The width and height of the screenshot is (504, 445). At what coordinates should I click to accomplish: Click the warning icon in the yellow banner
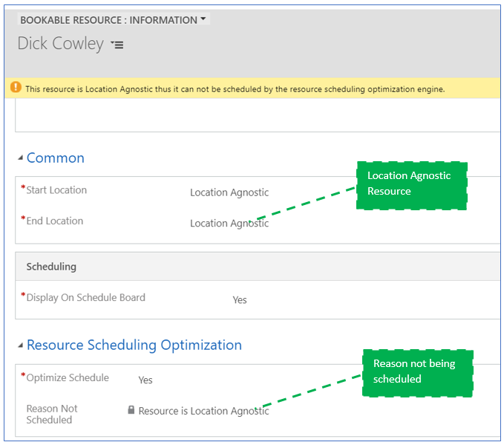[16, 88]
